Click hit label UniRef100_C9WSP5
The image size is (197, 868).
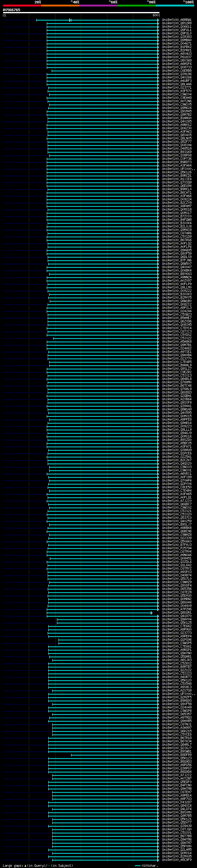[176, 643]
